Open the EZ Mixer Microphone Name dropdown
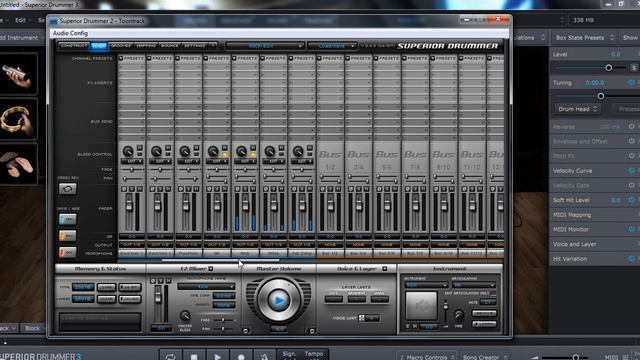This screenshot has width=640, height=360. click(x=206, y=287)
